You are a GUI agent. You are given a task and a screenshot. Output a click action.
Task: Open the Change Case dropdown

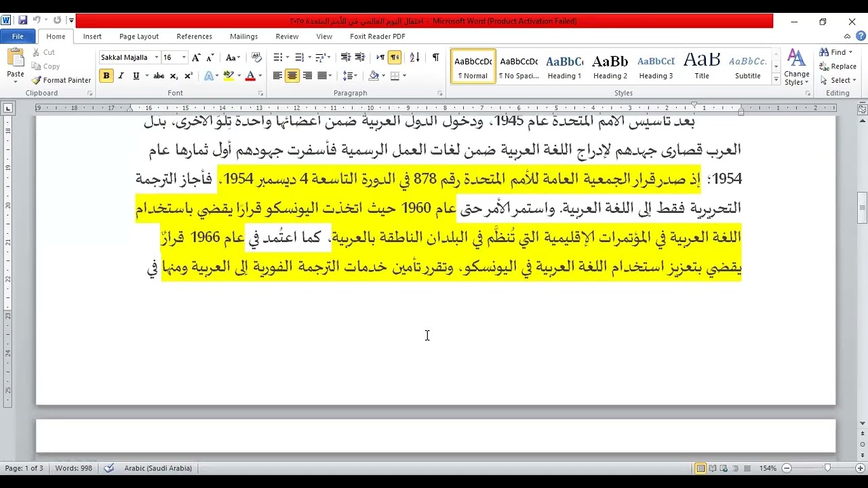click(233, 58)
